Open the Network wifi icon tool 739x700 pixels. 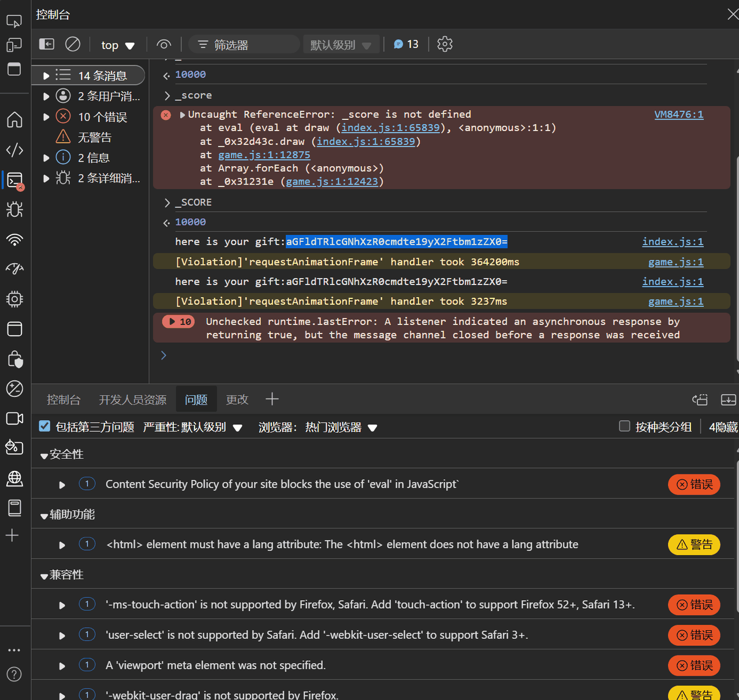pos(14,239)
